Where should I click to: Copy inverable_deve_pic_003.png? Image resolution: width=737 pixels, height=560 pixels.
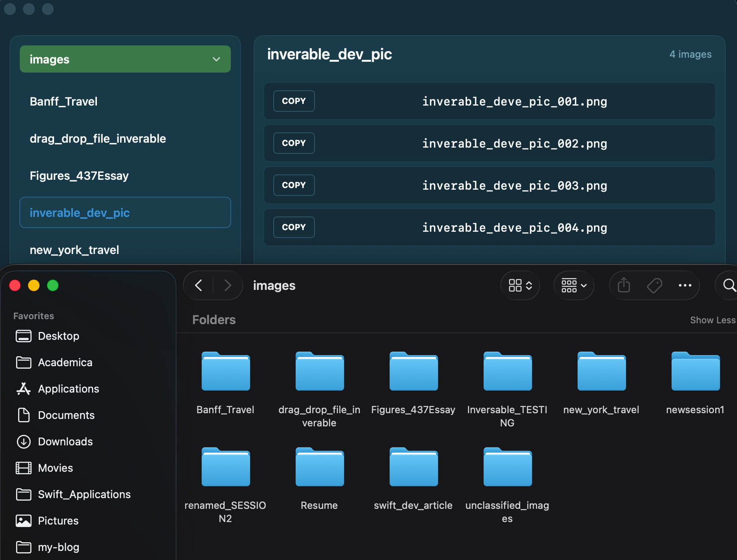(x=294, y=185)
